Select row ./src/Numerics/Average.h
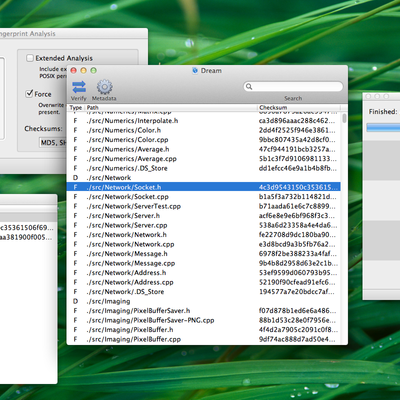The image size is (400, 400). pos(203,149)
